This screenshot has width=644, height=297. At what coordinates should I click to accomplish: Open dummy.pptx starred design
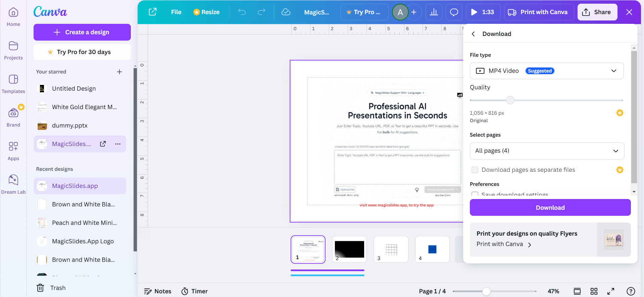(80, 126)
